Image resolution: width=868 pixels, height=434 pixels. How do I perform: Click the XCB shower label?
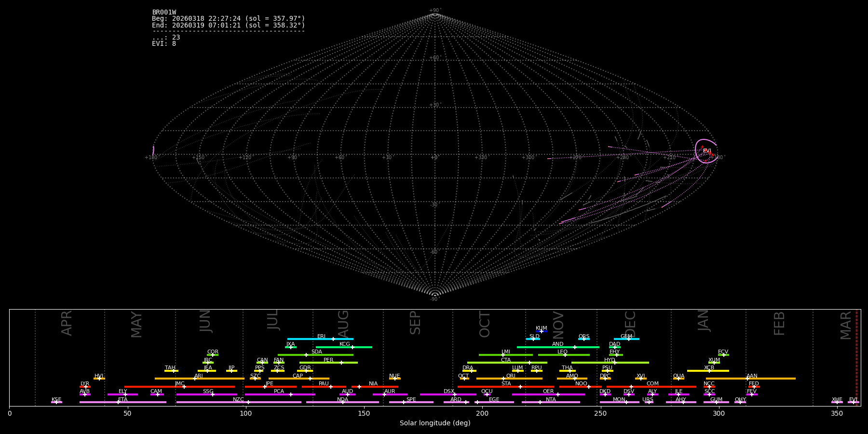709,368
